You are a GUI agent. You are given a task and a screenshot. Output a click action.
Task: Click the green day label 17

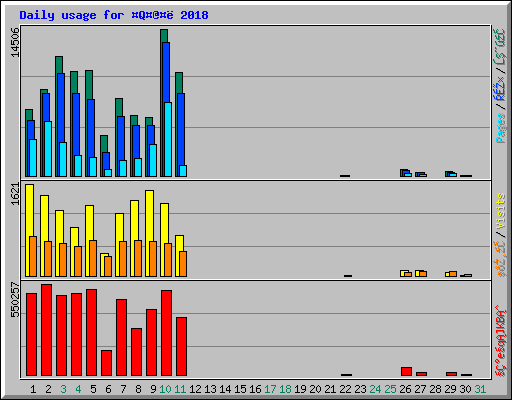pyautogui.click(x=270, y=389)
